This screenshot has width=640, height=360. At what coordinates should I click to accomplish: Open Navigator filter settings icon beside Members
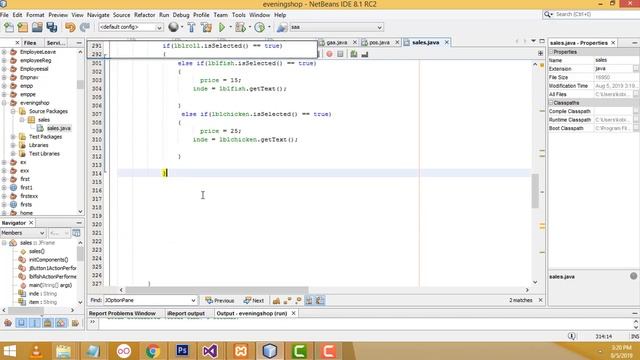pyautogui.click(x=76, y=233)
